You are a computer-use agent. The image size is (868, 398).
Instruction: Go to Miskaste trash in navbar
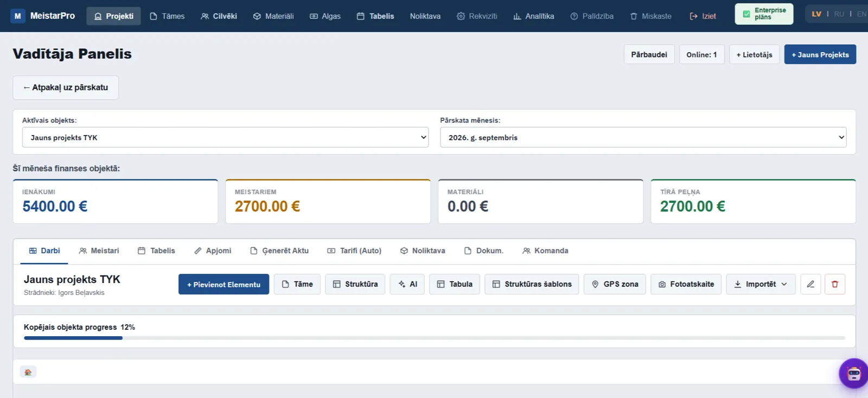[x=650, y=16]
